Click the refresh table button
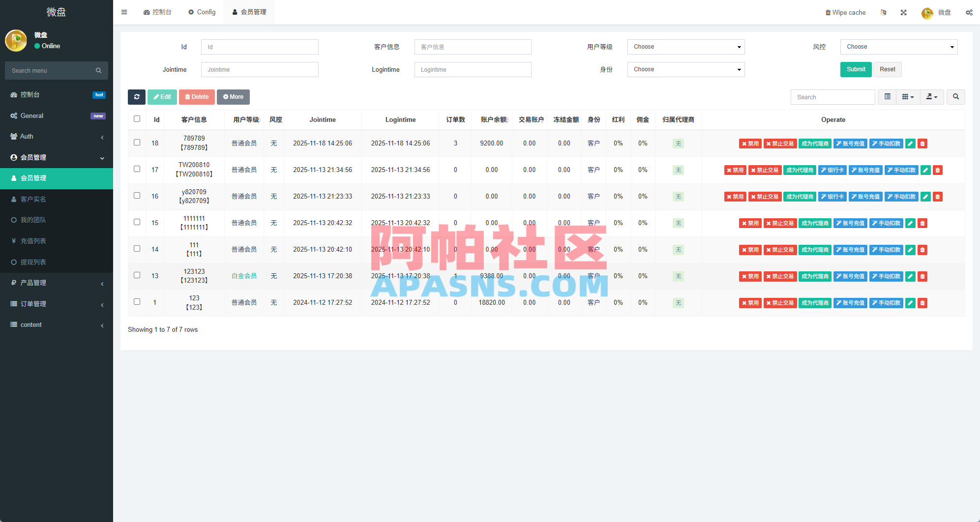This screenshot has width=980, height=522. [137, 97]
